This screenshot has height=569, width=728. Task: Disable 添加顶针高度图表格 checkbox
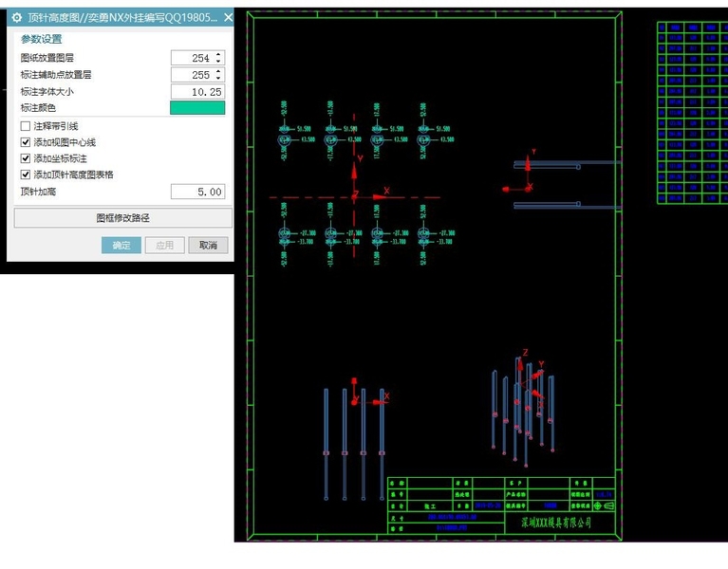click(26, 174)
